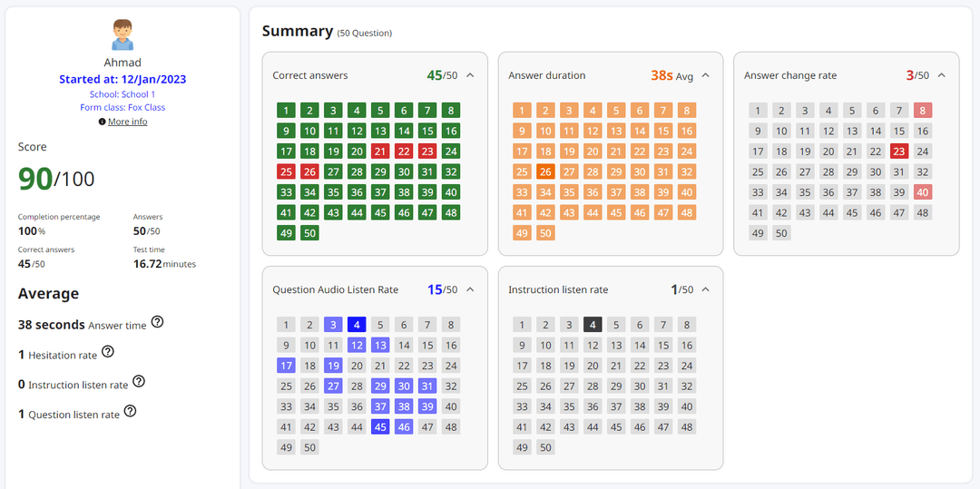Collapse the Instruction listen rate panel
980x489 pixels.
point(705,289)
